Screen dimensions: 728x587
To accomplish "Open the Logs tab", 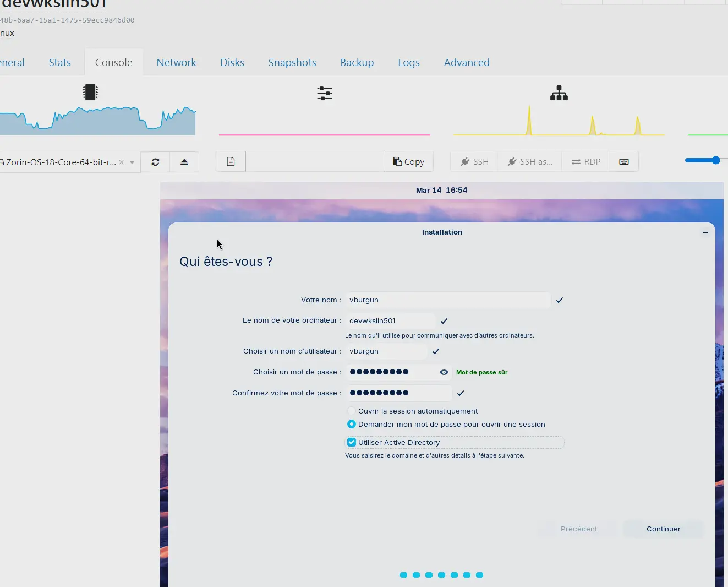I will tap(408, 62).
